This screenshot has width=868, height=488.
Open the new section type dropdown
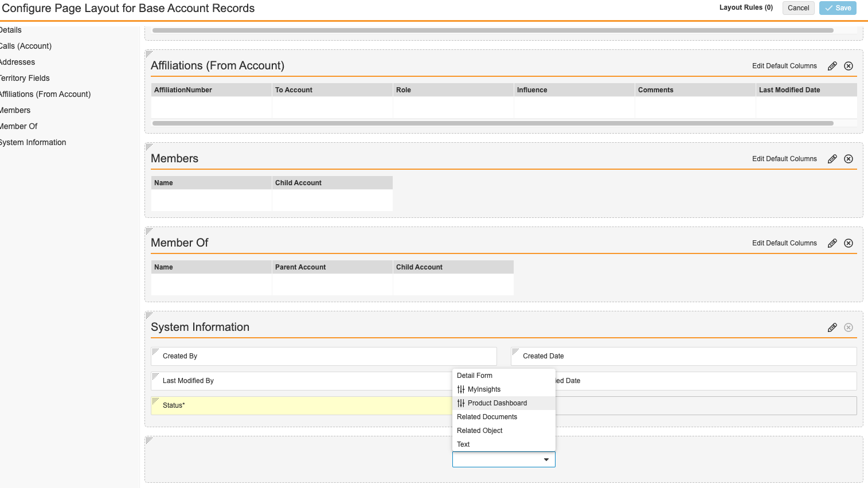coord(503,459)
